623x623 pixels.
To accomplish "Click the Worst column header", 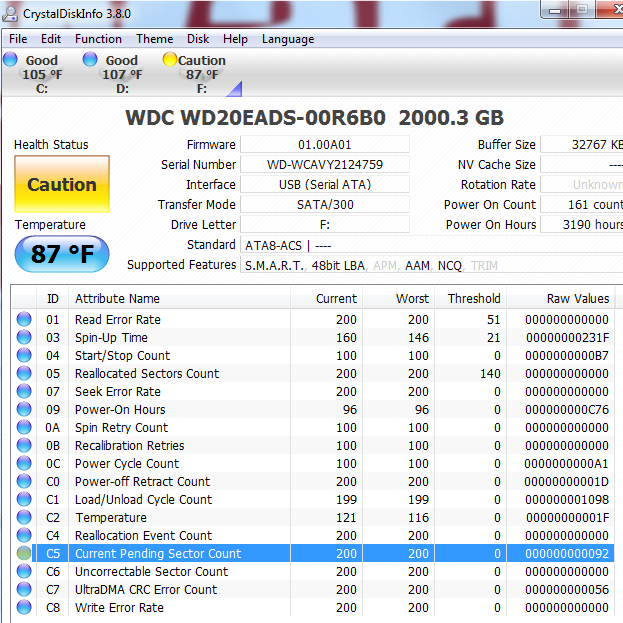I will [x=399, y=298].
